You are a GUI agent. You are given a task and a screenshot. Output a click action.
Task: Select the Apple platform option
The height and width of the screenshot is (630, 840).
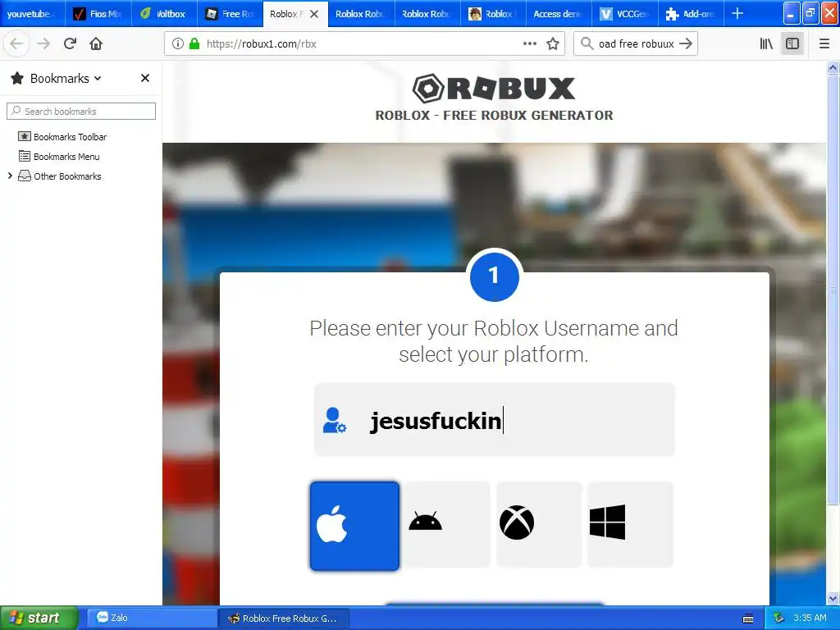click(x=354, y=526)
